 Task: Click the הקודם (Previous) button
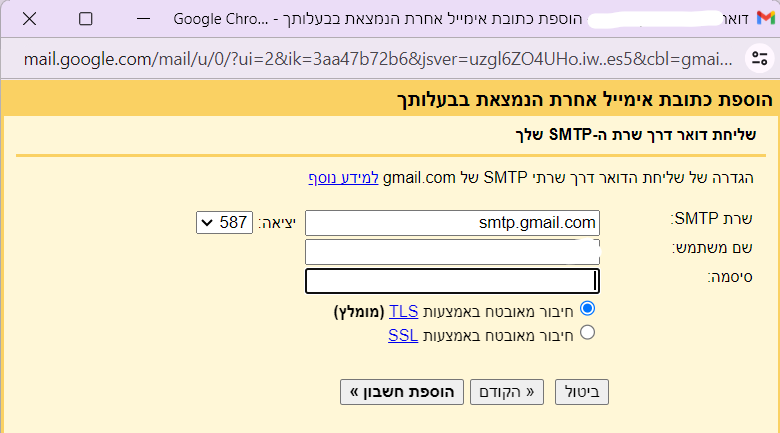click(x=507, y=392)
